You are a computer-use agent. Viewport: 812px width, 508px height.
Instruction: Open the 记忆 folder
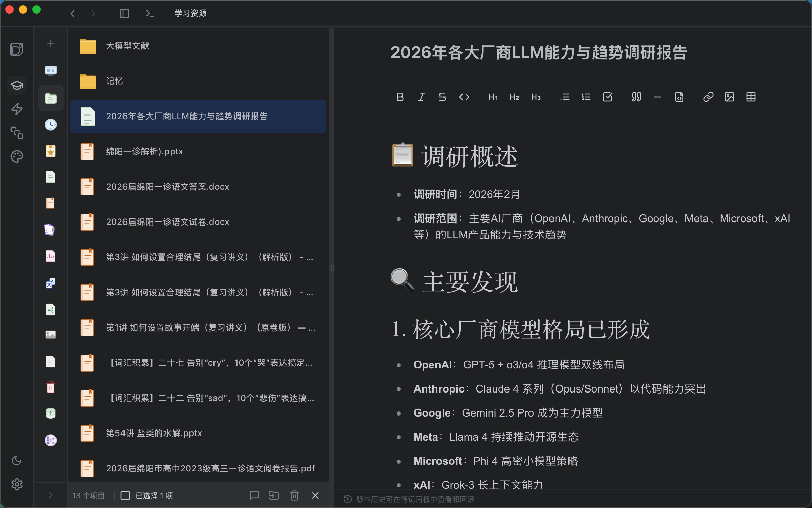[x=198, y=81]
